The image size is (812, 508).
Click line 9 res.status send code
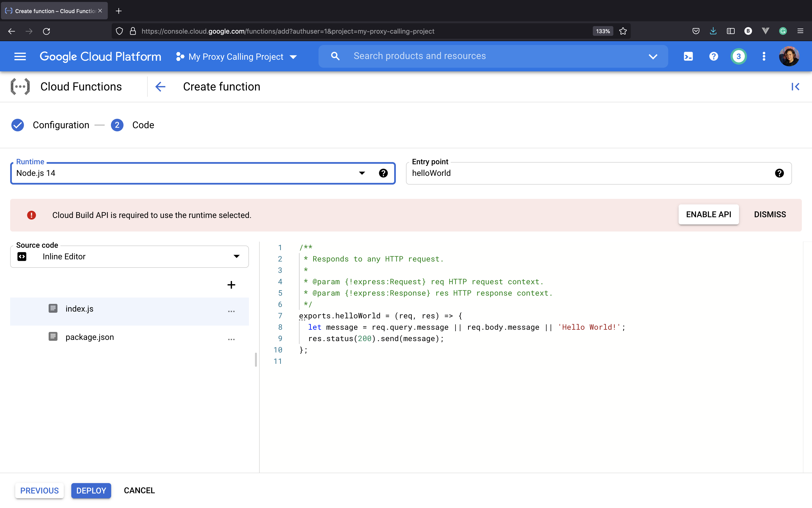click(376, 339)
